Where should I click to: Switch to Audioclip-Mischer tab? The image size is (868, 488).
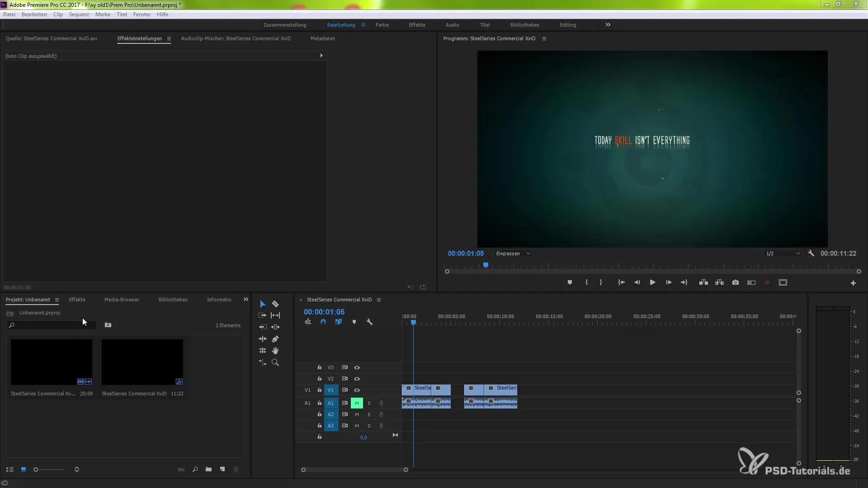point(236,38)
